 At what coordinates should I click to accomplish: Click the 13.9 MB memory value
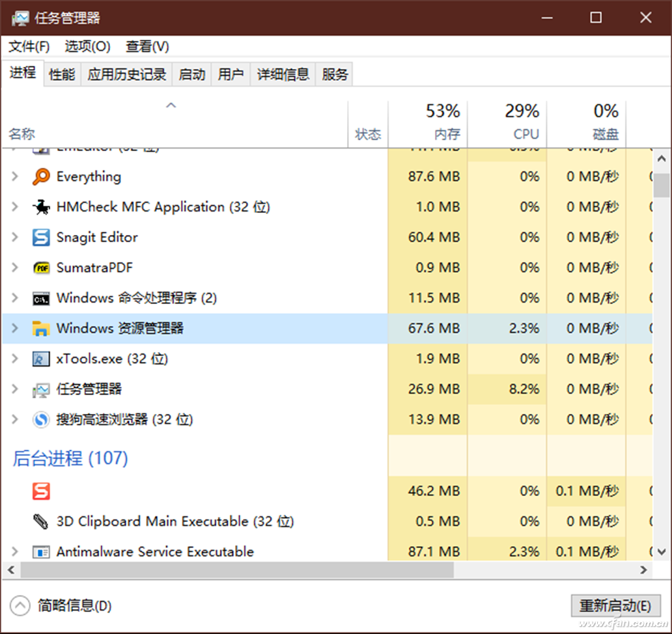[x=434, y=419]
